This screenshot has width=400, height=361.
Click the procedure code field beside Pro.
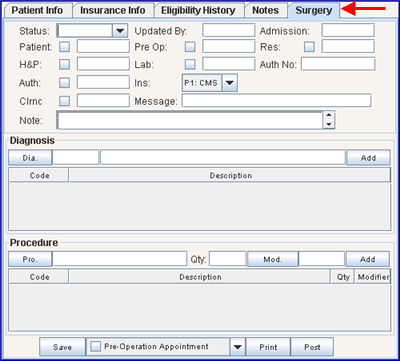(120, 259)
